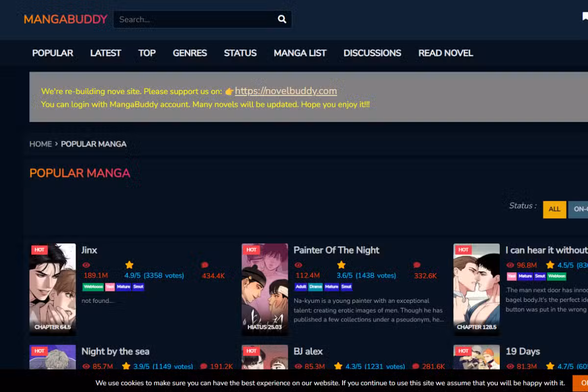Screen dimensions: 588x392
Task: Click the comment icon for Painter Of The Night
Action: 417,265
